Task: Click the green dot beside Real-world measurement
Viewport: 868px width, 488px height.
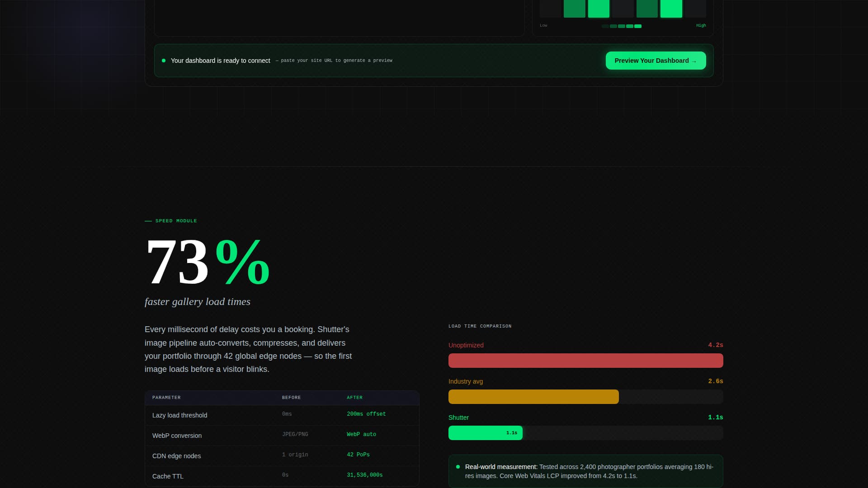Action: [x=458, y=467]
